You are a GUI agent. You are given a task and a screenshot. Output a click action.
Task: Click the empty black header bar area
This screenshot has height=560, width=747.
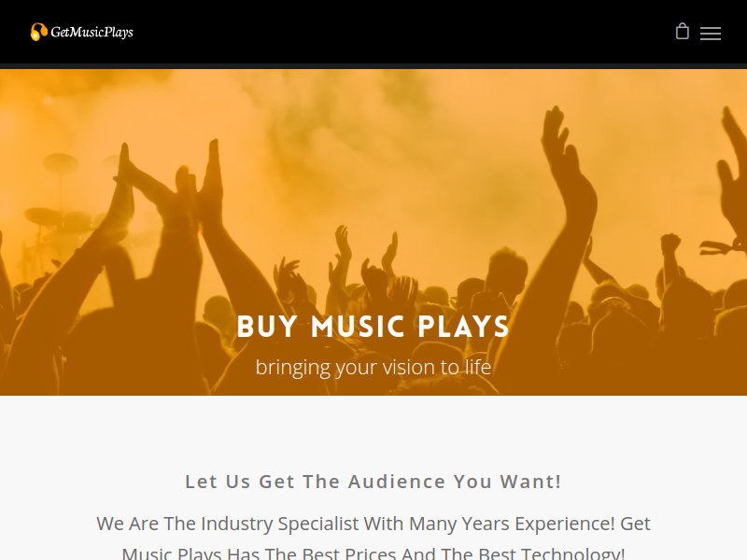(x=381, y=32)
